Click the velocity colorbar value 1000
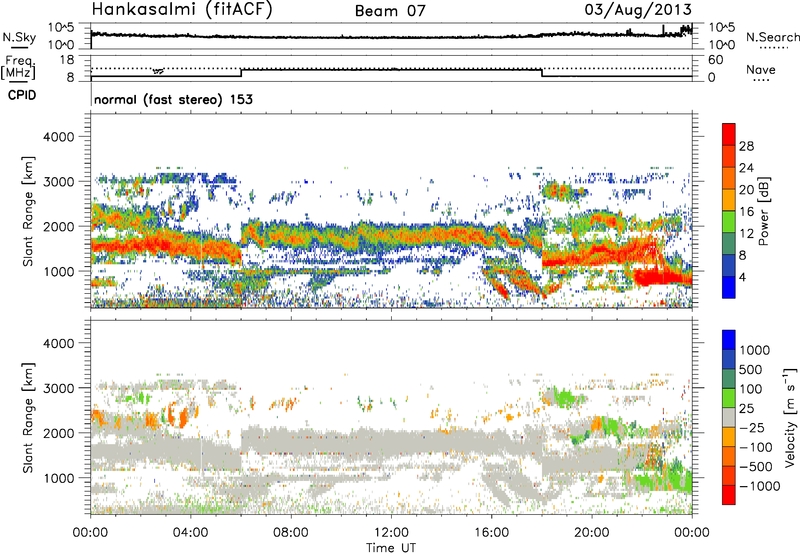The image size is (800, 554). 755,350
